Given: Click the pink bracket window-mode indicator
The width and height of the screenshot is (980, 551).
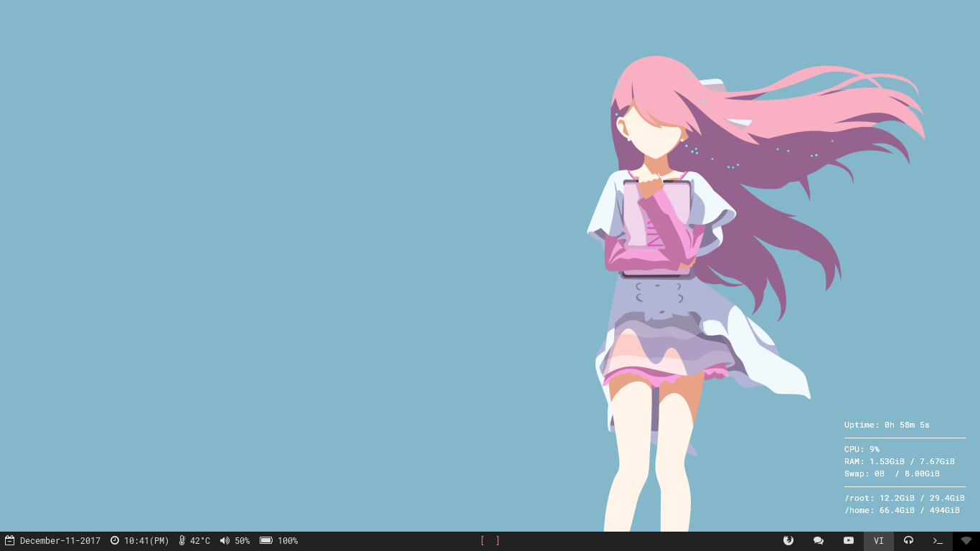Looking at the screenshot, I should [x=490, y=541].
